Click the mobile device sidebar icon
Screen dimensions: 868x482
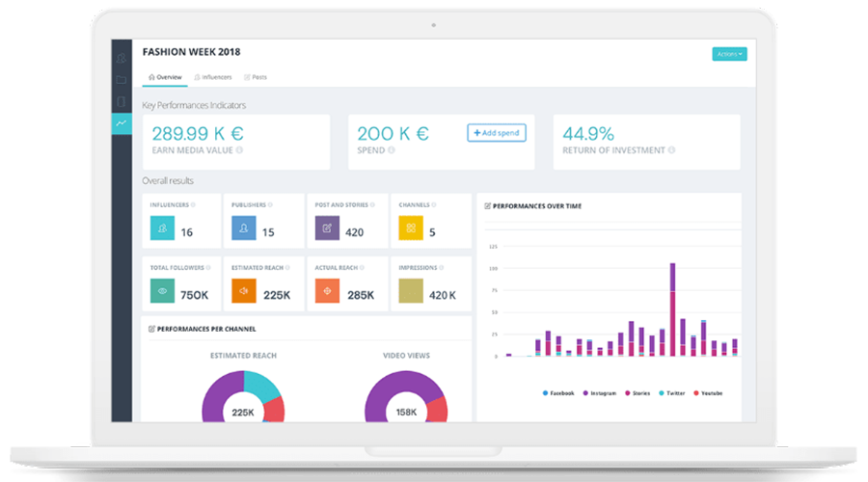click(121, 101)
